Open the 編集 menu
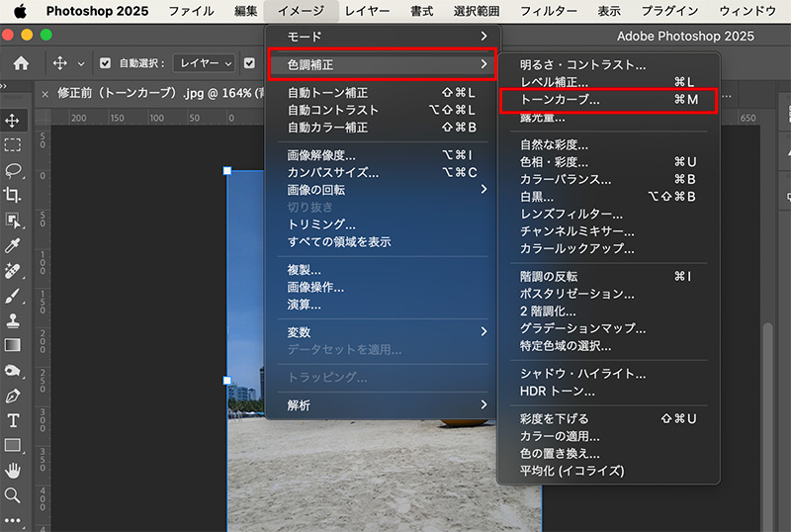 pos(245,11)
